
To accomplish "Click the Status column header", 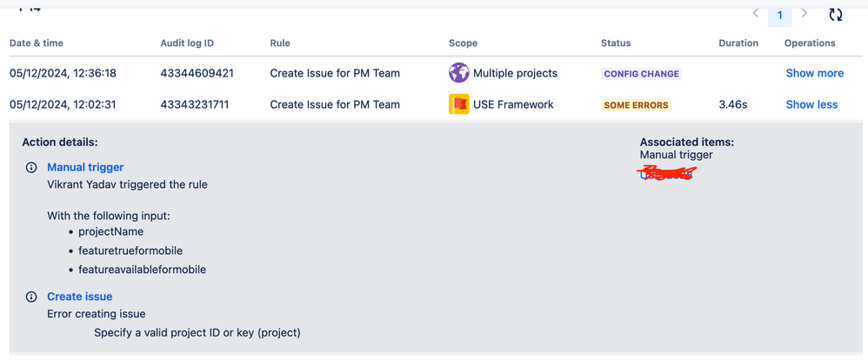I will (x=617, y=43).
